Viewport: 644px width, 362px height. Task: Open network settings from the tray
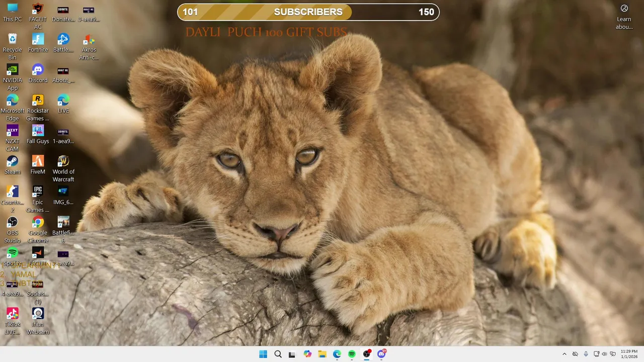pyautogui.click(x=597, y=354)
